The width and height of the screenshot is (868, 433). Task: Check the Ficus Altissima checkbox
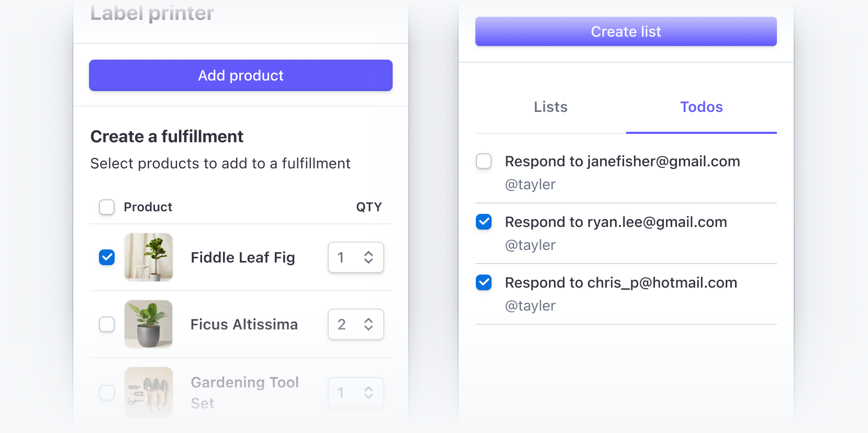pos(107,324)
